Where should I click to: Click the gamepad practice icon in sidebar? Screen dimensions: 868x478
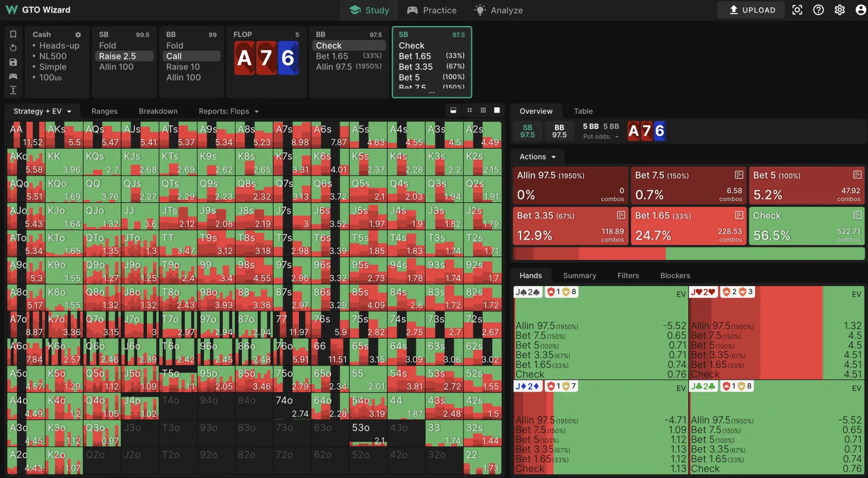pyautogui.click(x=13, y=76)
